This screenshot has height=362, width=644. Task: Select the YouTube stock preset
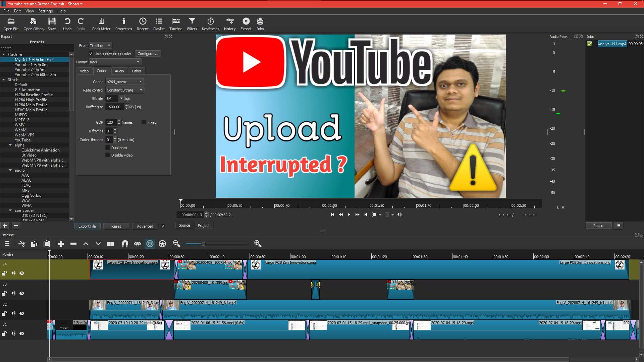point(22,140)
